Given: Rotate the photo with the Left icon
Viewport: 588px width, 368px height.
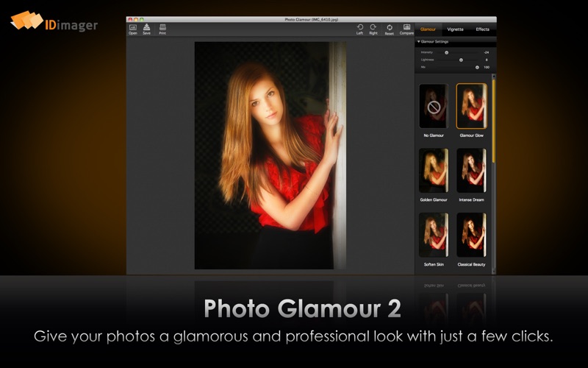Looking at the screenshot, I should 360,28.
